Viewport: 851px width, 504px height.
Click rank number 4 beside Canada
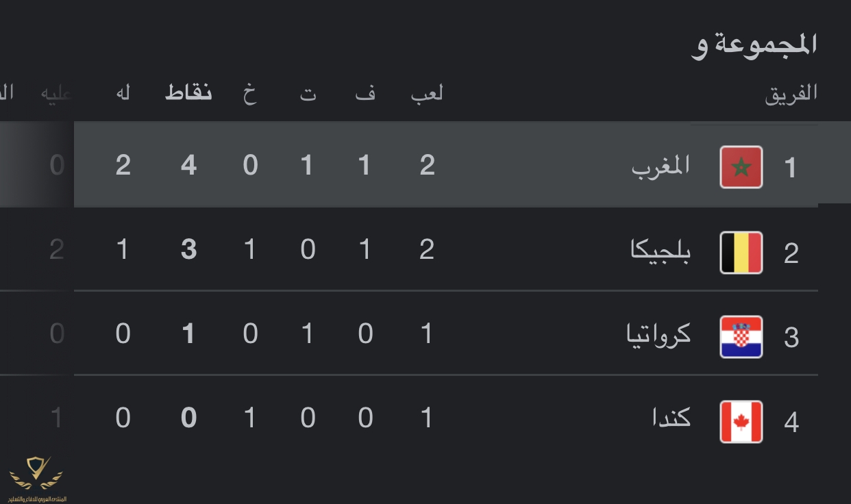pos(791,423)
